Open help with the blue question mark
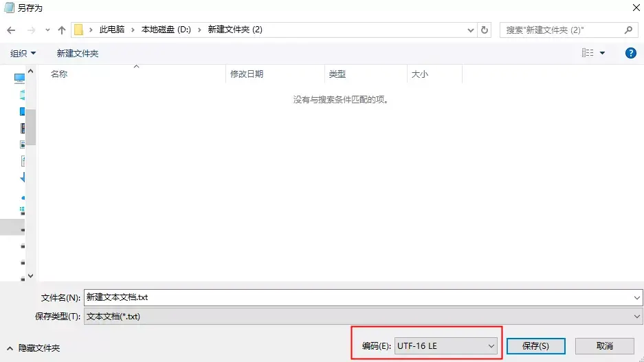The image size is (644, 362). [631, 53]
